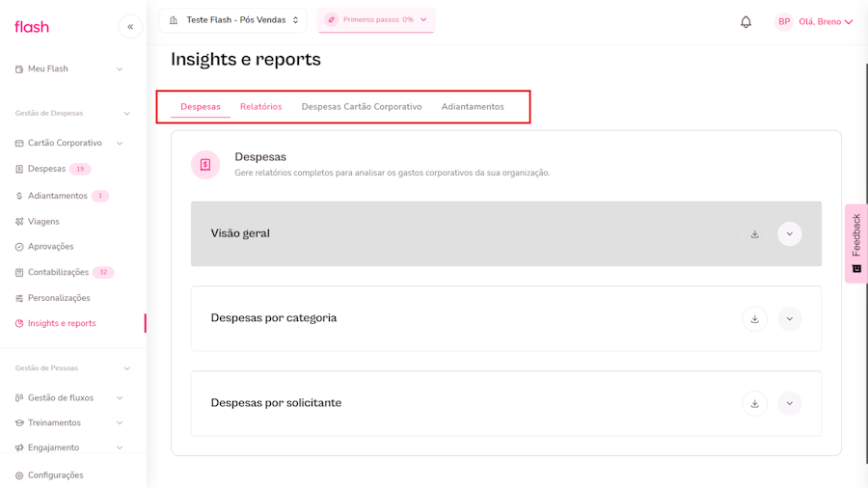The height and width of the screenshot is (488, 868).
Task: Click the Visão geral row title
Action: click(x=240, y=233)
